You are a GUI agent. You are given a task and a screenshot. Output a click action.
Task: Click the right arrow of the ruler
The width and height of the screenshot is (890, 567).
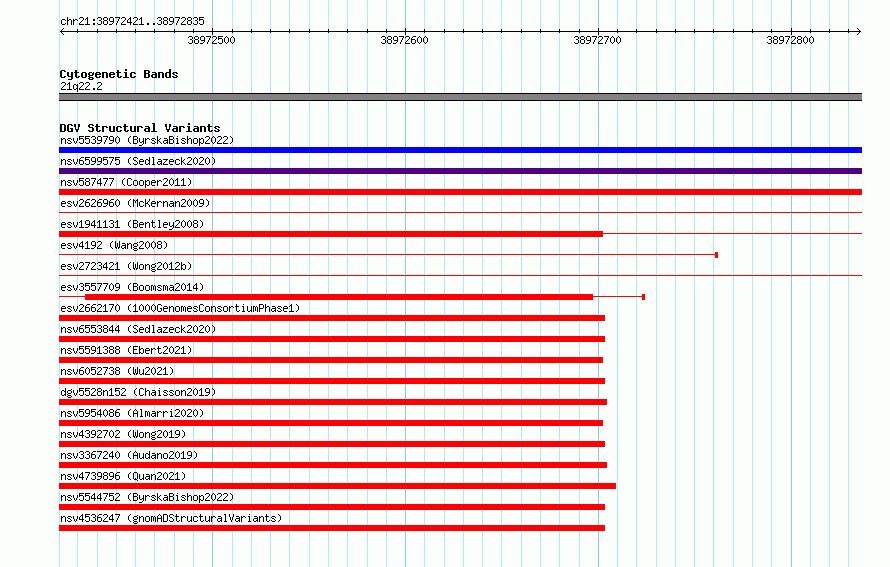859,31
